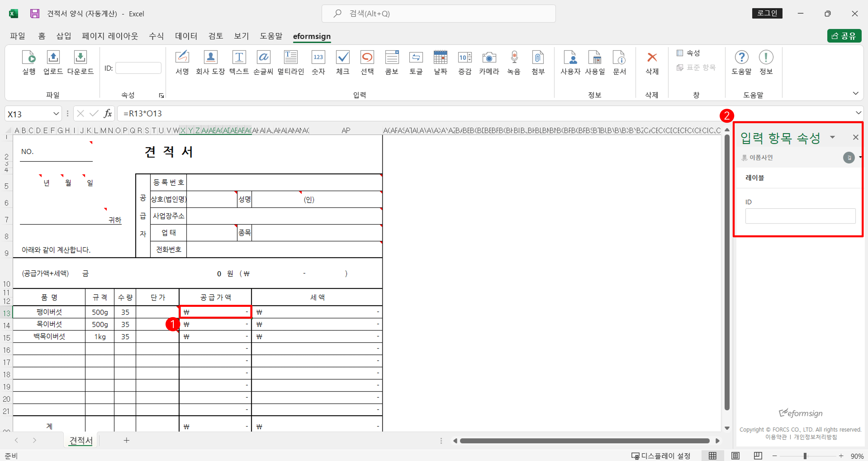The height and width of the screenshot is (461, 868).
Task: Click the zoom out minus button
Action: pyautogui.click(x=775, y=456)
